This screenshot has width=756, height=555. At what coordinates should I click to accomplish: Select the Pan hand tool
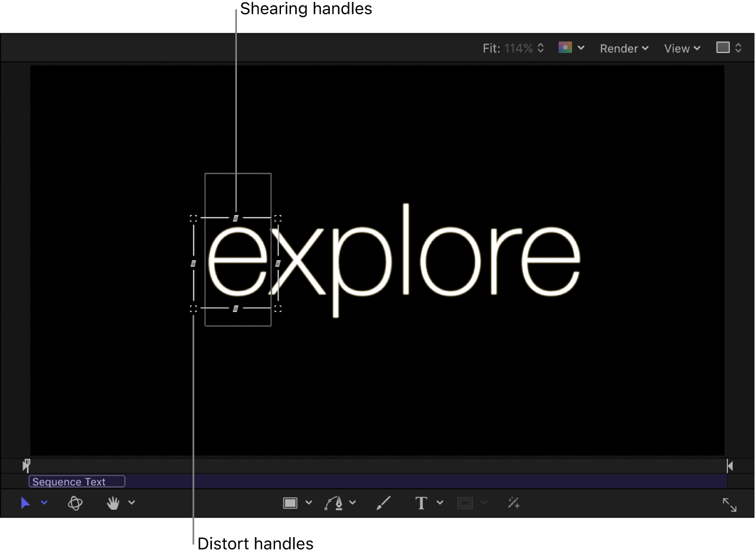point(113,503)
